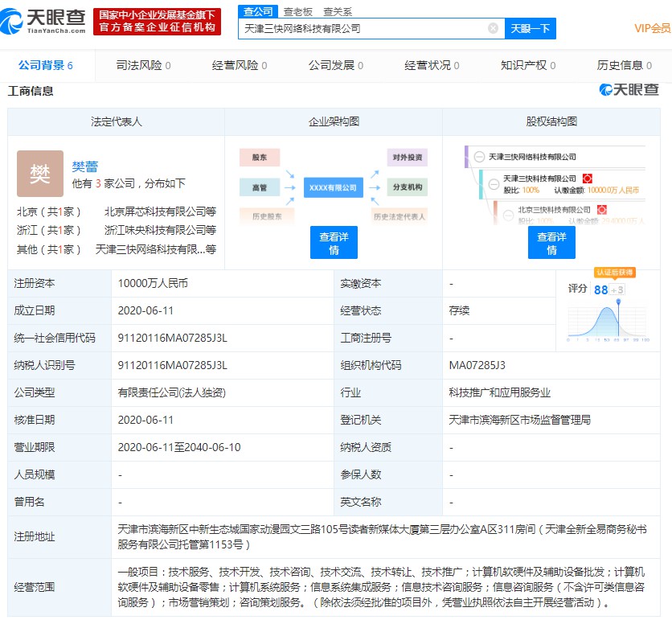Click the 工商信息 section heading

tap(31, 91)
